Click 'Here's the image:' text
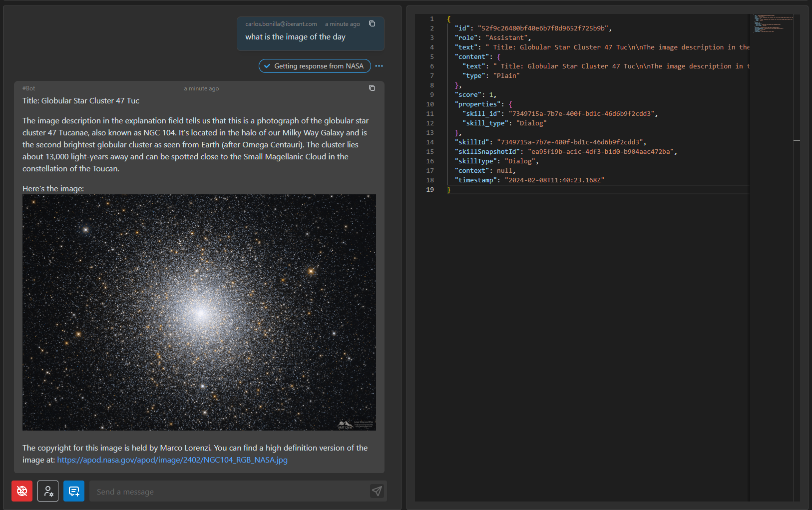The image size is (812, 510). (53, 188)
